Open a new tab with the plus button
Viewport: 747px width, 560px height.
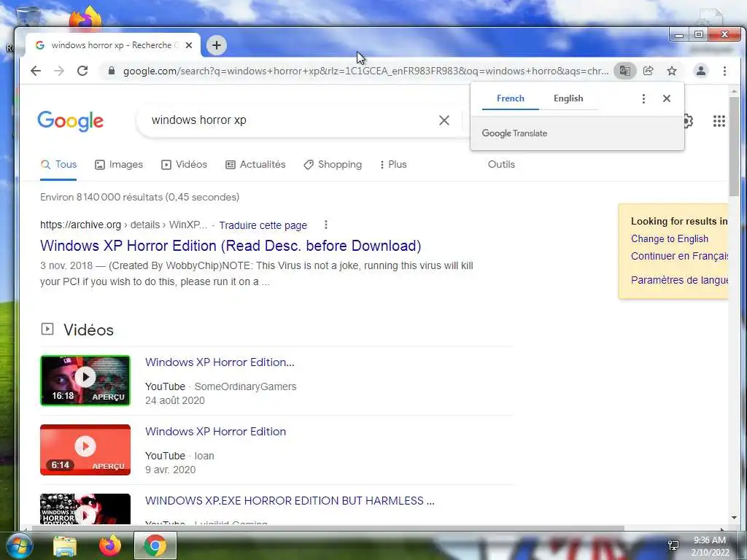point(217,45)
